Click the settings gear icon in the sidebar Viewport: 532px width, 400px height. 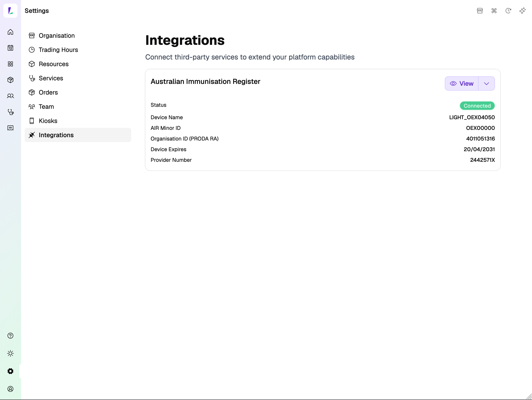coord(10,371)
